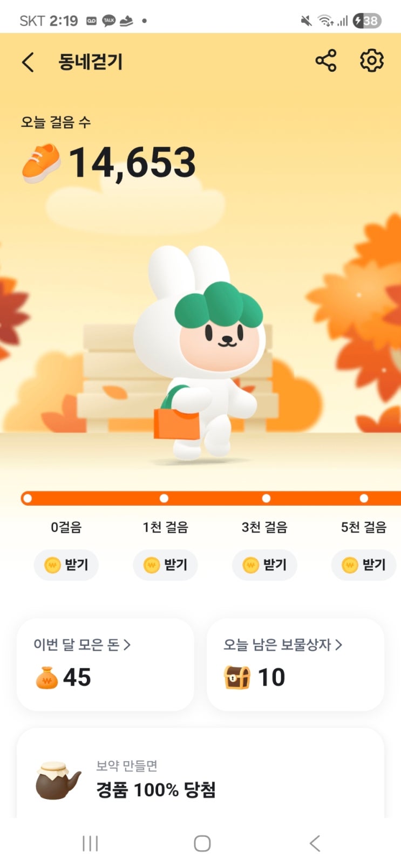Select the 3천 걸음 milestone dot

click(x=266, y=498)
